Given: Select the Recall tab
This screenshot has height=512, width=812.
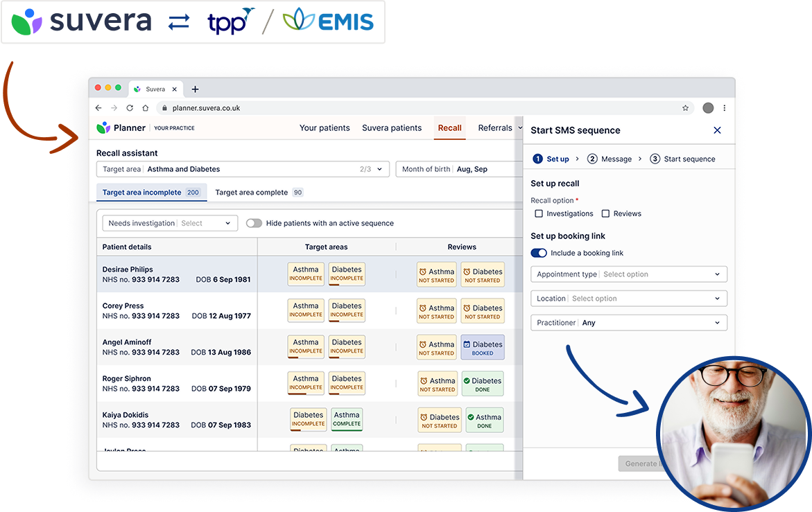Looking at the screenshot, I should click(449, 127).
